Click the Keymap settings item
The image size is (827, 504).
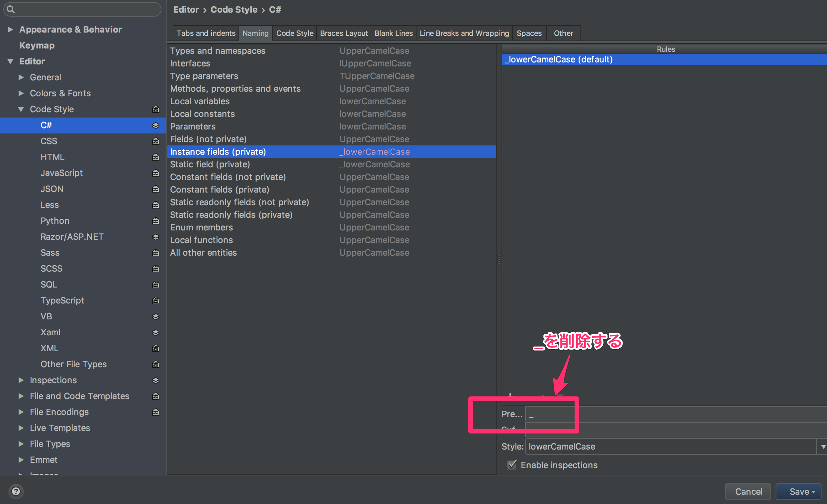click(x=37, y=45)
